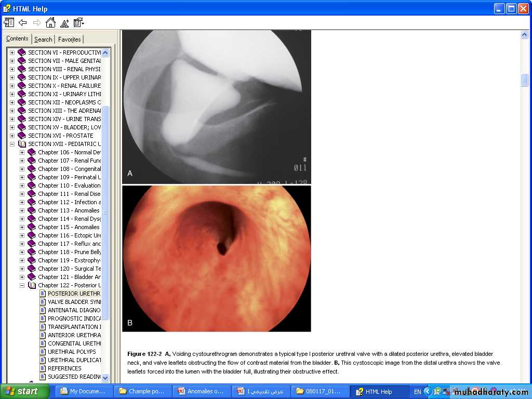Open the Favorites tab
Image resolution: width=532 pixels, height=399 pixels.
coord(69,39)
